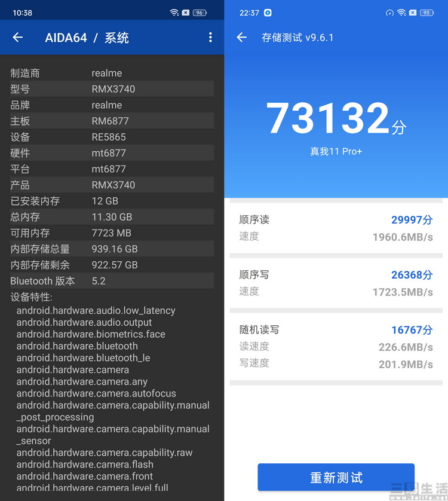Select the 主板 RM6877 row
This screenshot has height=501, width=448.
(x=112, y=121)
